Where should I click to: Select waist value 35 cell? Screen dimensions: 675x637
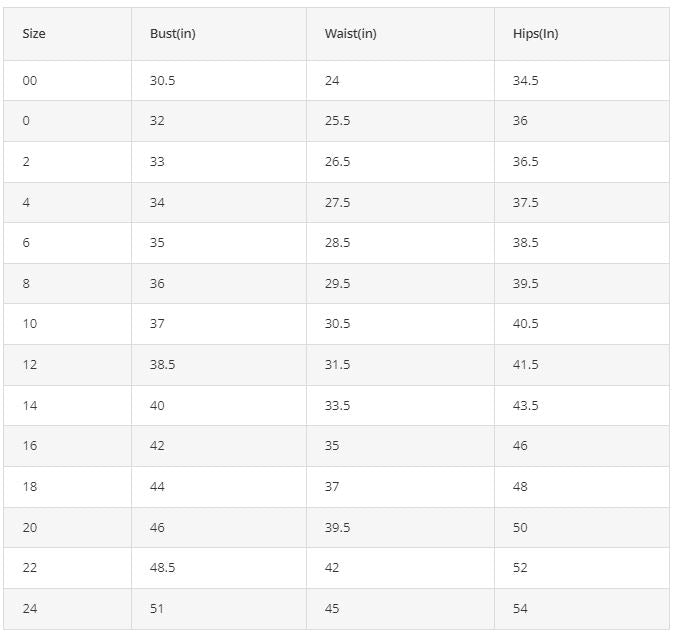[332, 446]
